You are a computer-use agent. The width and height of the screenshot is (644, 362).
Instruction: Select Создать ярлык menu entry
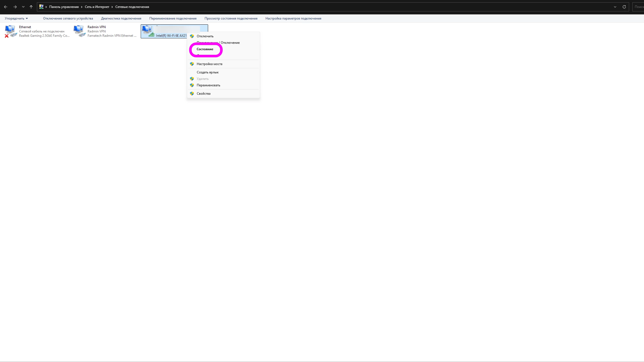(x=207, y=72)
